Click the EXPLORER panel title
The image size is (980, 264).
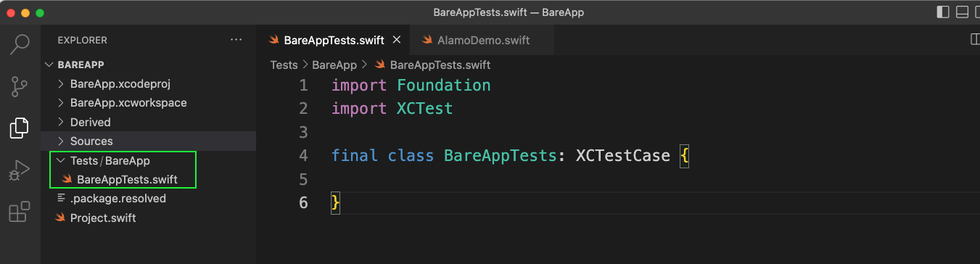click(x=82, y=40)
